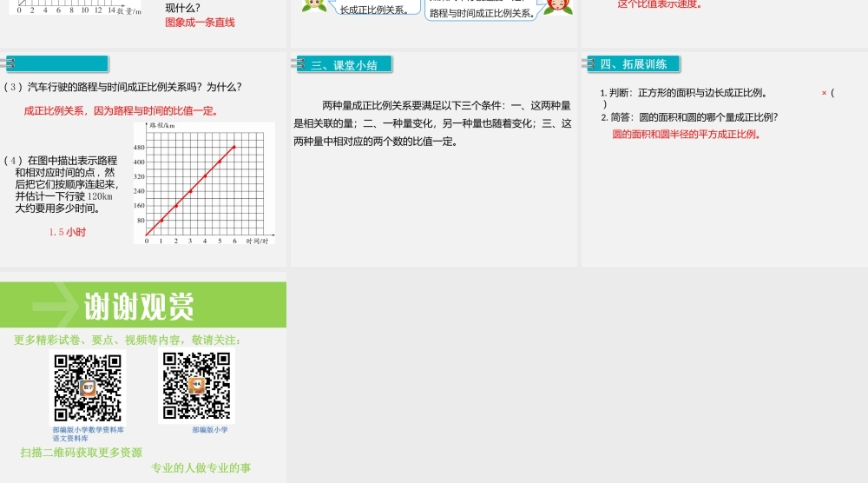Select the 谢谢观赏 title text
Screen dimensions: 868x483
pos(139,306)
